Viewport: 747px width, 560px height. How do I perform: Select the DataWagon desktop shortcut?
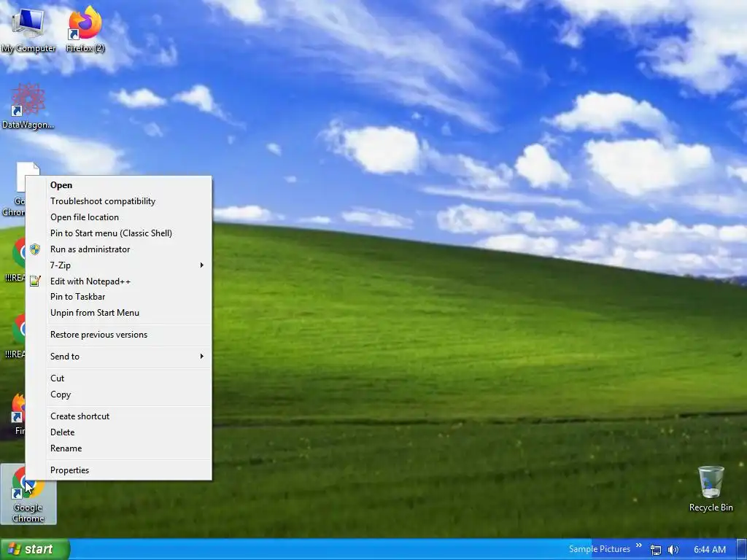tap(28, 106)
